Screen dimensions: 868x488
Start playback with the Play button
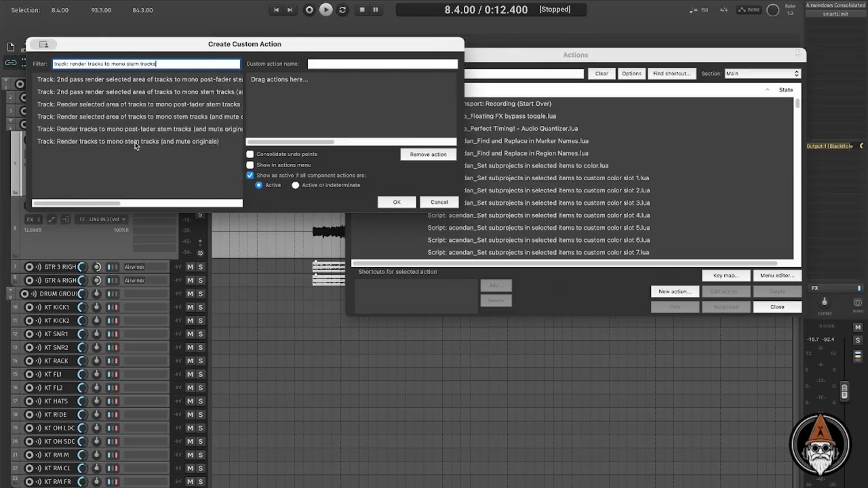(x=326, y=9)
